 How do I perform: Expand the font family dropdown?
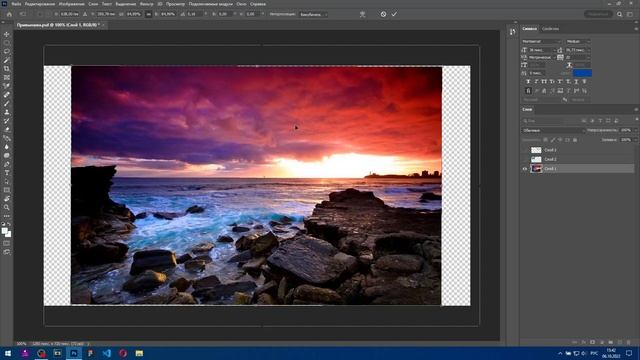(541, 41)
